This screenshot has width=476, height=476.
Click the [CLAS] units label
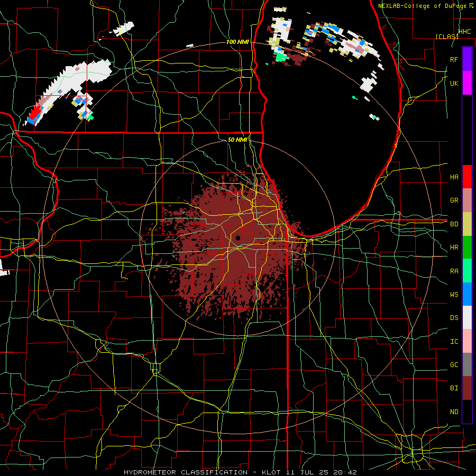tap(447, 36)
